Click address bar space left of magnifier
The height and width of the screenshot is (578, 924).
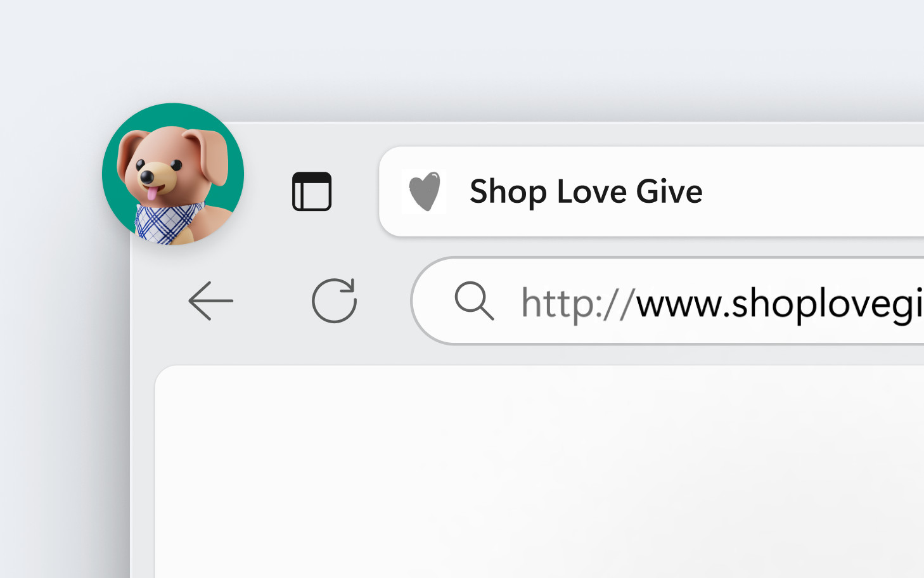[x=436, y=301]
